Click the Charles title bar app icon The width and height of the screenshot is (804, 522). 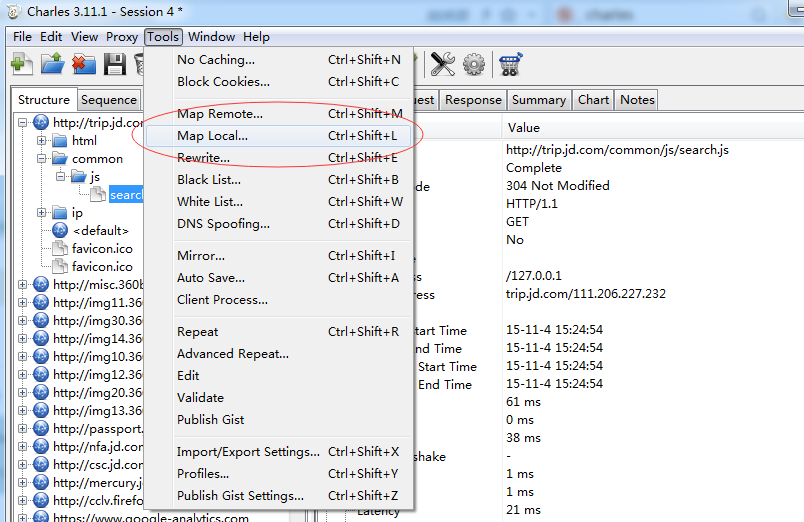point(14,11)
